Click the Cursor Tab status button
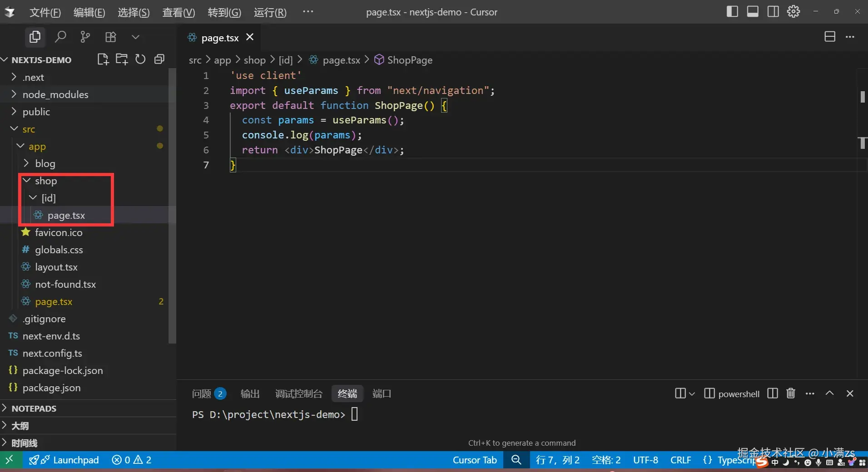Screen dimensions: 868x472 (475, 460)
